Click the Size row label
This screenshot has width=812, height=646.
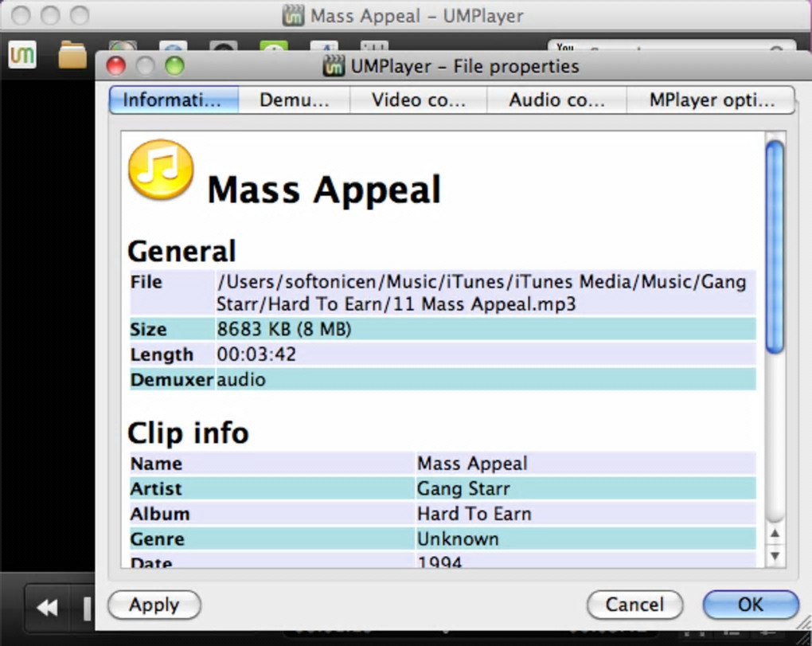coord(148,330)
